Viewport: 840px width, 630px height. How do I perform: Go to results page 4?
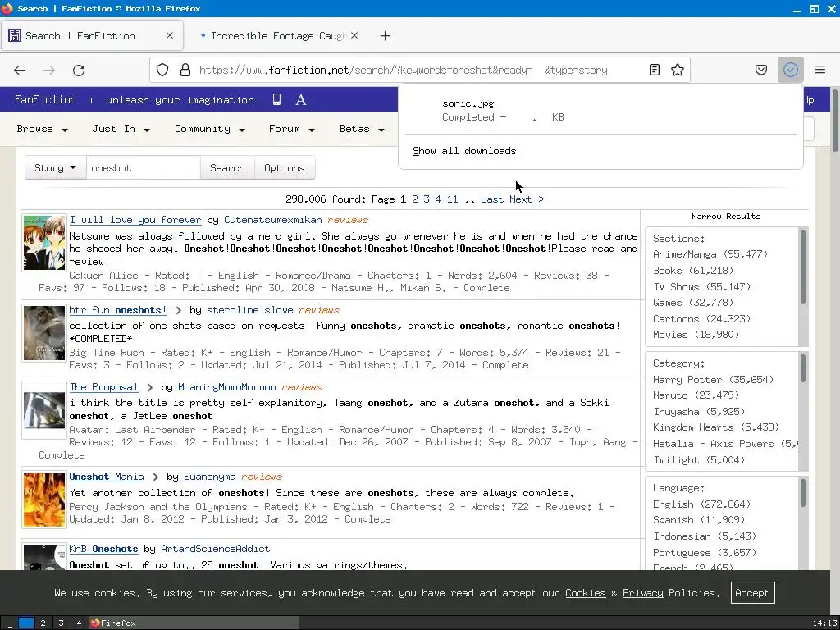click(438, 199)
